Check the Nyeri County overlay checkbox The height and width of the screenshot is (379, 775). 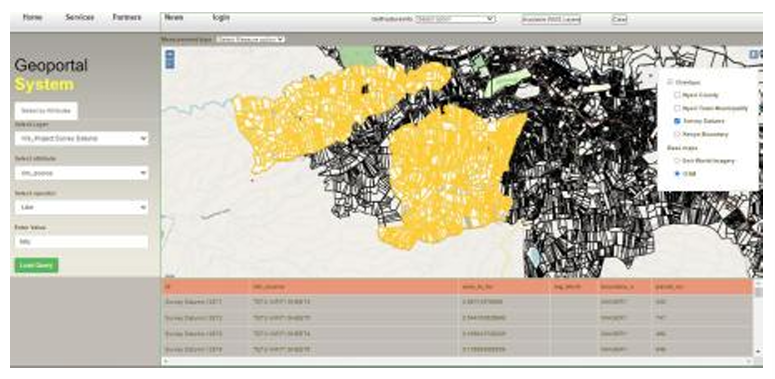pos(677,95)
